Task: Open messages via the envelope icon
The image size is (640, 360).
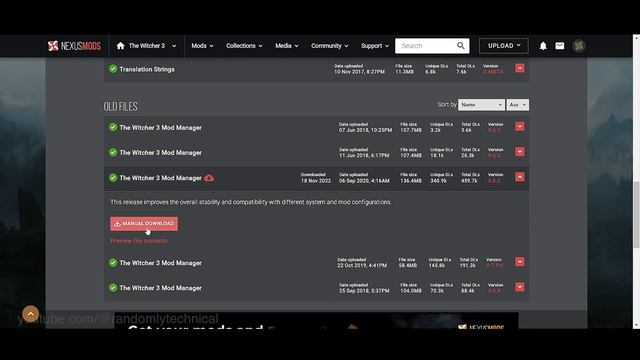Action: [x=560, y=46]
